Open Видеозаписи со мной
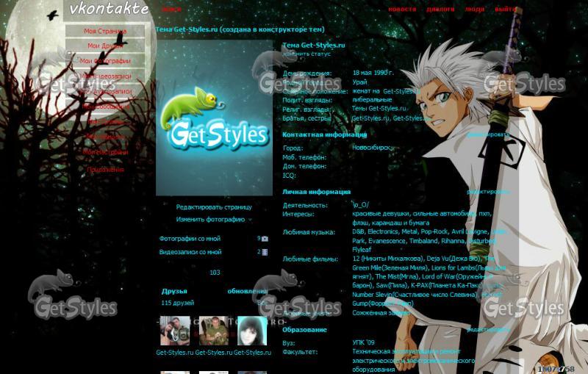Viewport: 588px width, 374px height. coord(190,252)
